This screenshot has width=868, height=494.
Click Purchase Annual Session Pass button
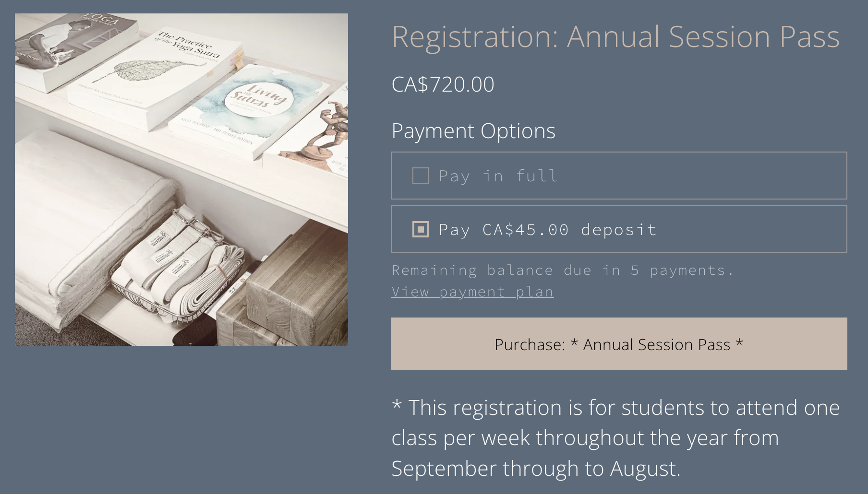pyautogui.click(x=619, y=344)
